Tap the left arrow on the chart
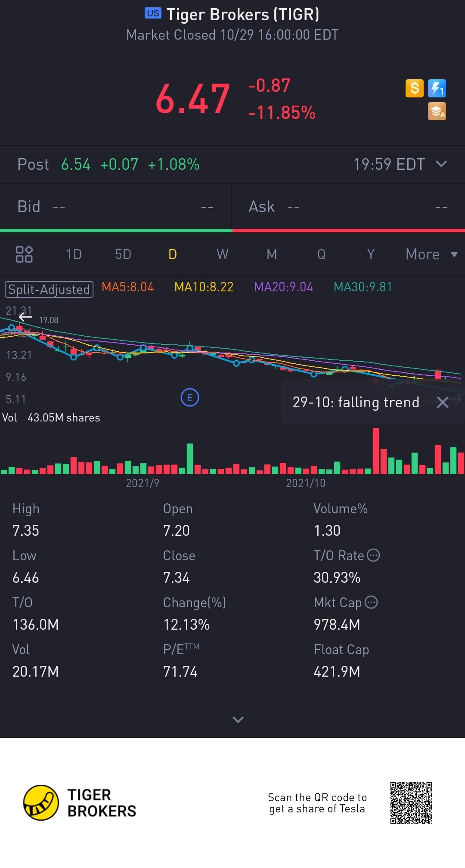Viewport: 465px width, 868px height. click(25, 318)
